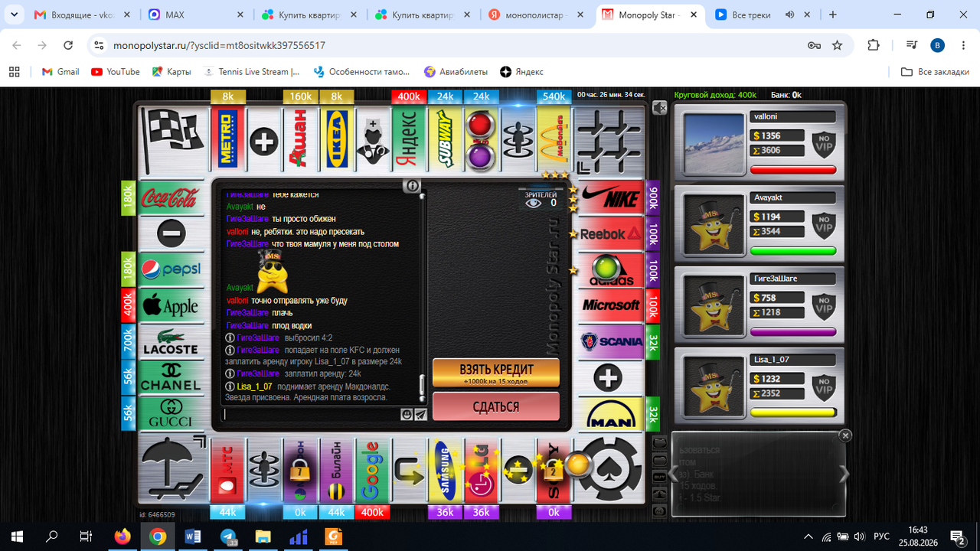Click СДАТЬСЯ to surrender
The width and height of the screenshot is (980, 551).
pos(496,407)
